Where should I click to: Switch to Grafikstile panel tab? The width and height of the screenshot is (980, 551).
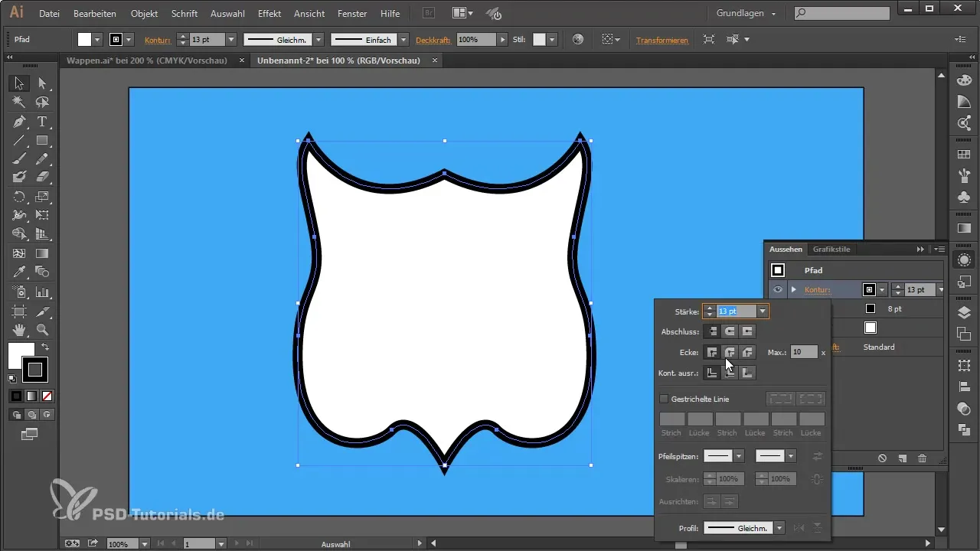click(831, 249)
